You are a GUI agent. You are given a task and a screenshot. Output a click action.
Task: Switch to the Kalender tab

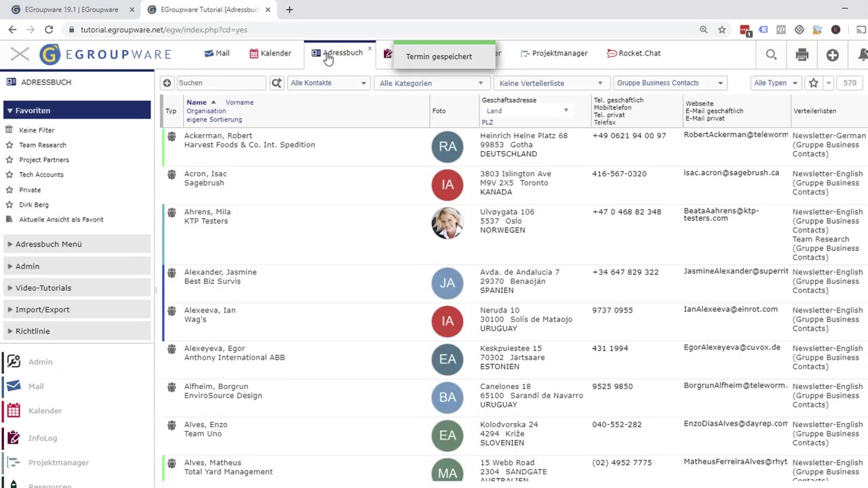click(270, 54)
